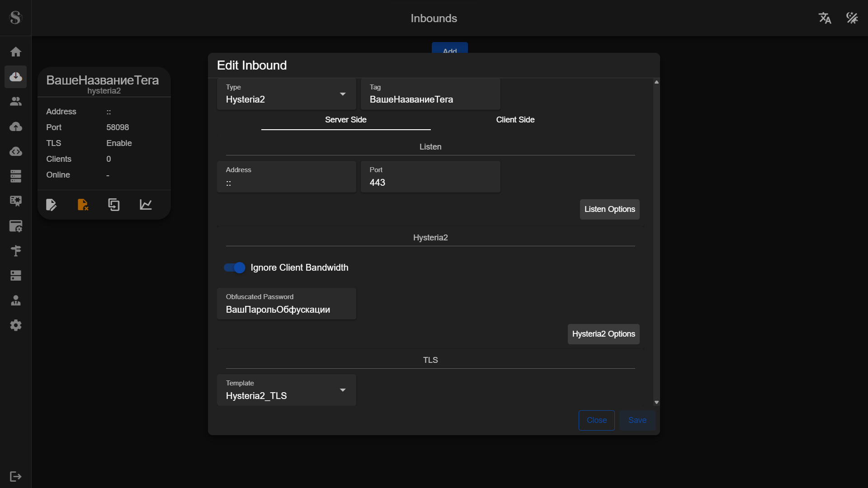Click the clone inbound icon on card
Image resolution: width=868 pixels, height=488 pixels.
pyautogui.click(x=114, y=205)
